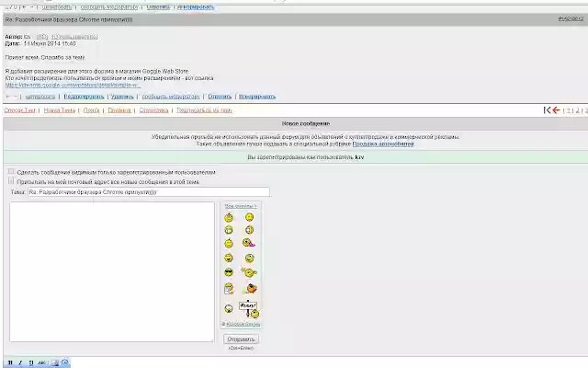
Task: Apply underline formatting in the editor toolbar
Action: [31, 362]
